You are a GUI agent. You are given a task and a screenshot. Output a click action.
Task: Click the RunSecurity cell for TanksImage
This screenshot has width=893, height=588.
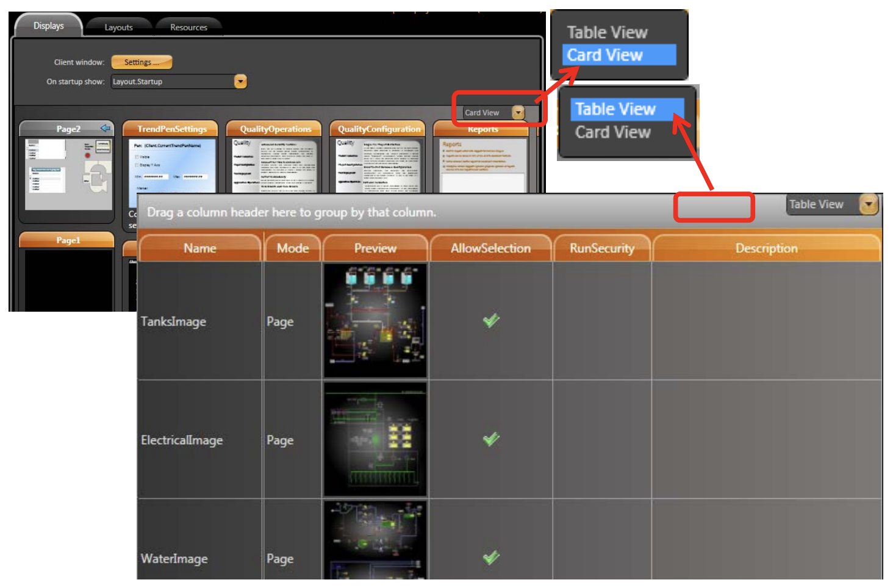pos(602,321)
